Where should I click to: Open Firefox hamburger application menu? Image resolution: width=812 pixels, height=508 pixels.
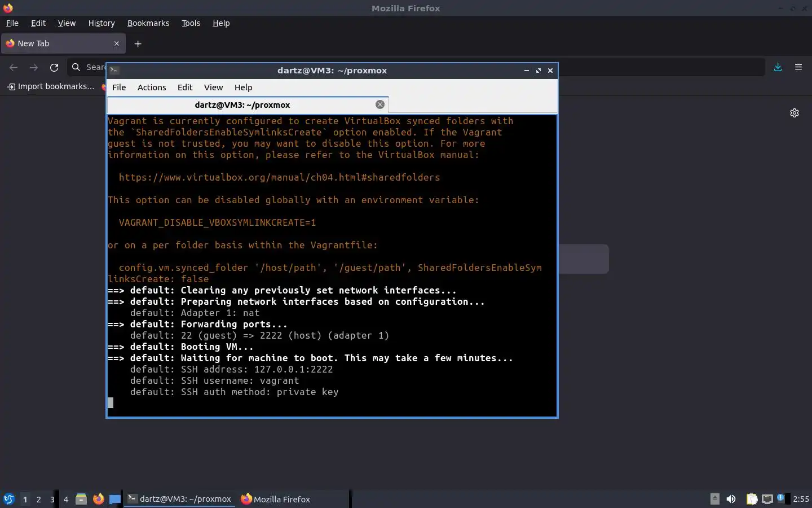798,67
